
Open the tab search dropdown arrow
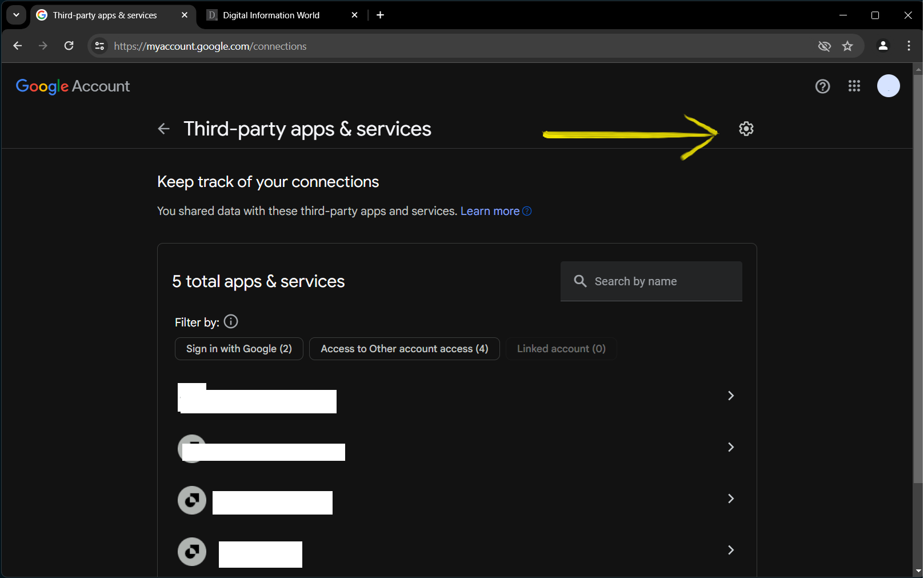pyautogui.click(x=16, y=15)
